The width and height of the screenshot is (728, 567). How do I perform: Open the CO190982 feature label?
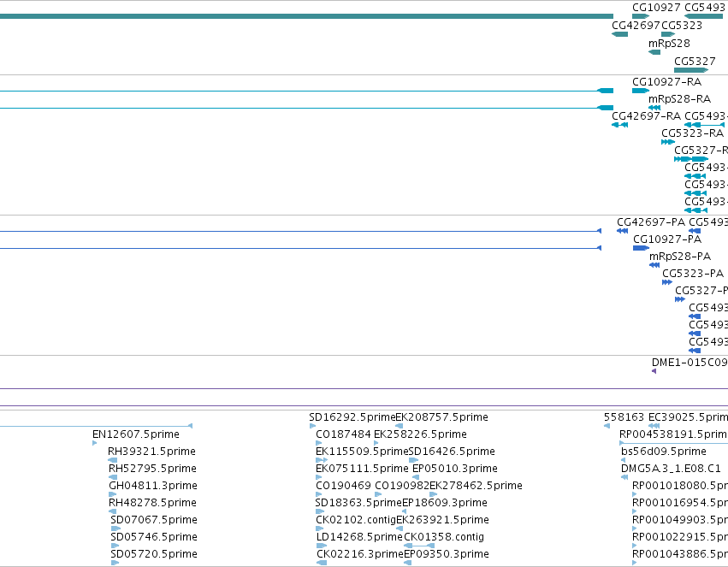(401, 486)
